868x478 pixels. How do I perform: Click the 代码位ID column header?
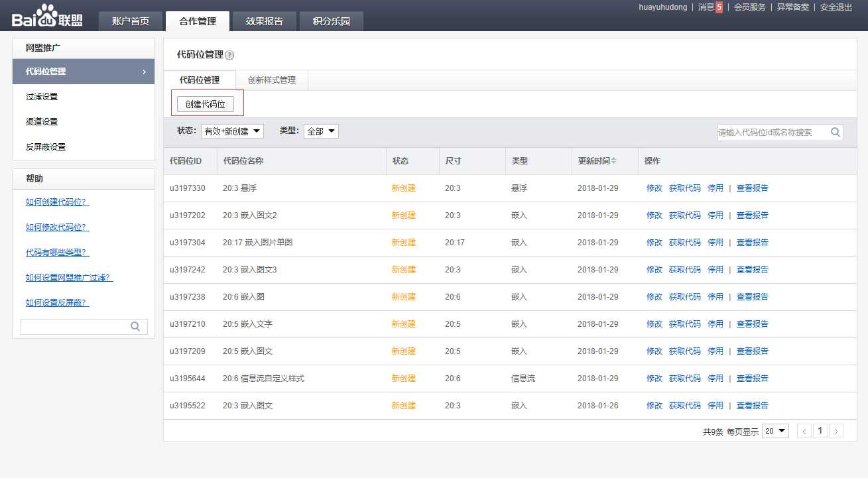click(x=186, y=161)
